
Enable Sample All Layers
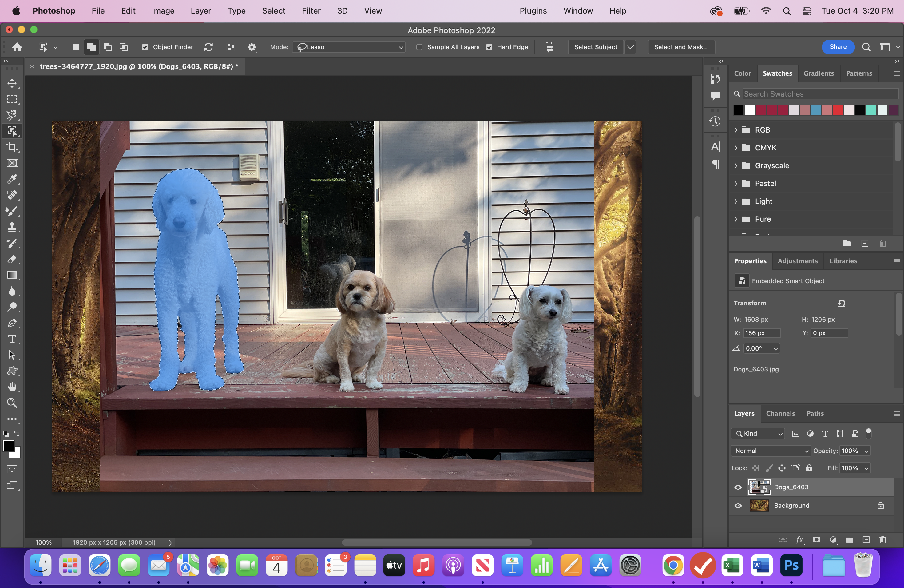419,47
